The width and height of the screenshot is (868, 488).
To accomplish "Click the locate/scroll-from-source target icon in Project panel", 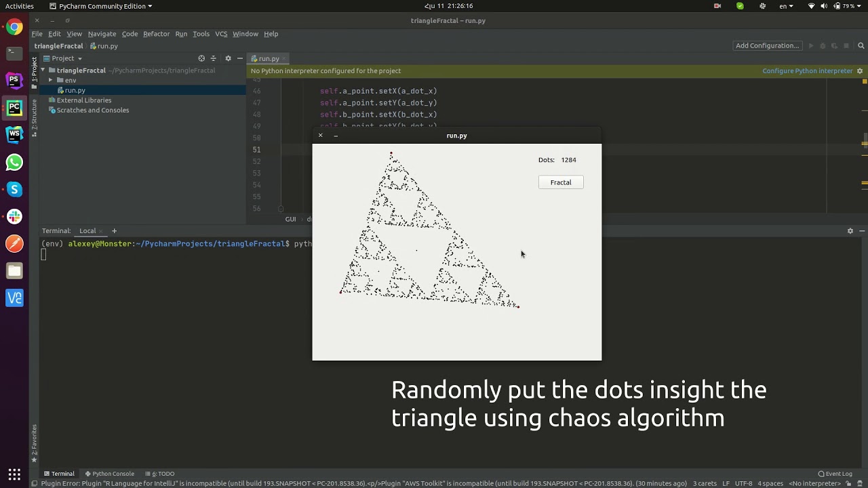I will [201, 58].
